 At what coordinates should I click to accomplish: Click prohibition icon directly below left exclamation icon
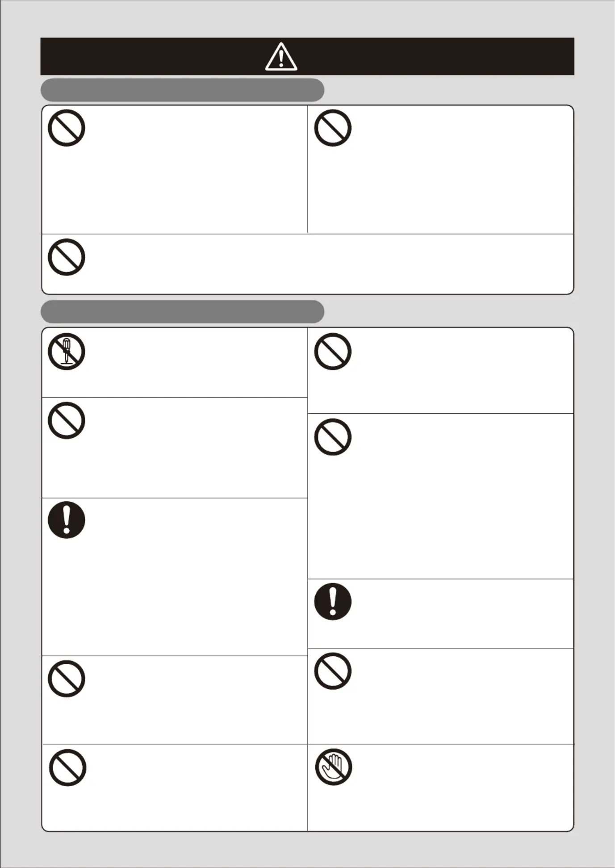pyautogui.click(x=67, y=679)
